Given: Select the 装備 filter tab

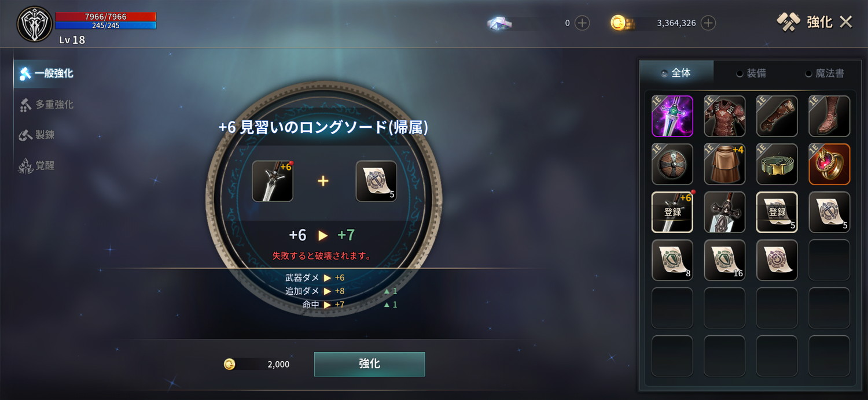Looking at the screenshot, I should tap(751, 73).
